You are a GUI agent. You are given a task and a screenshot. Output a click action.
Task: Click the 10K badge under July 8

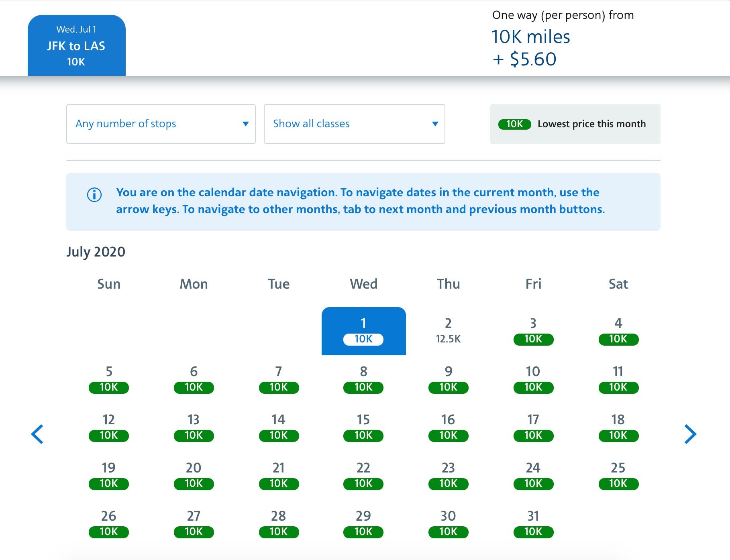[363, 387]
